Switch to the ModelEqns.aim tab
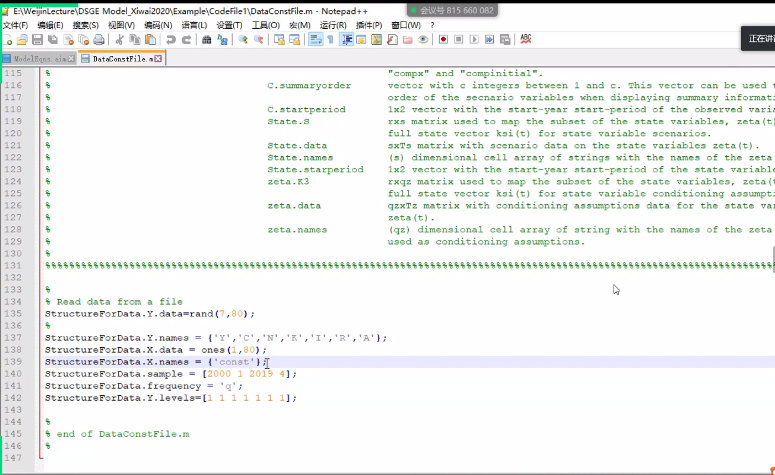 [40, 59]
